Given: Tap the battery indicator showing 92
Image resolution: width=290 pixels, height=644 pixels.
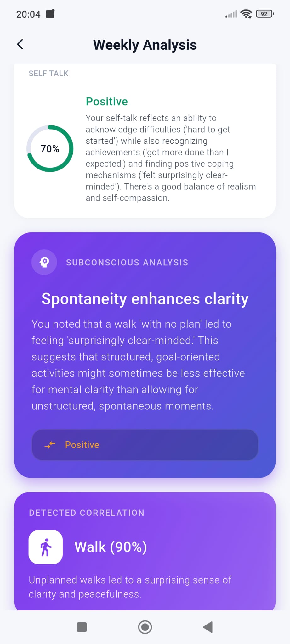Looking at the screenshot, I should (264, 14).
